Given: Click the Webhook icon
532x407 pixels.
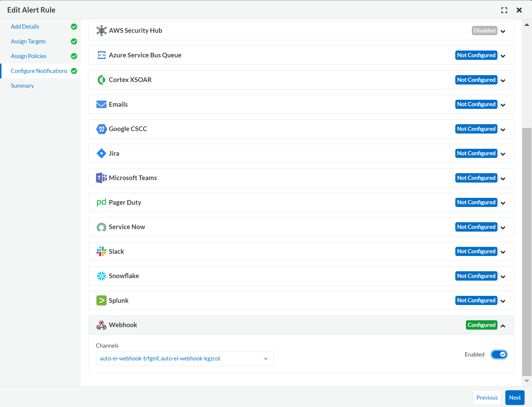Looking at the screenshot, I should coord(101,325).
